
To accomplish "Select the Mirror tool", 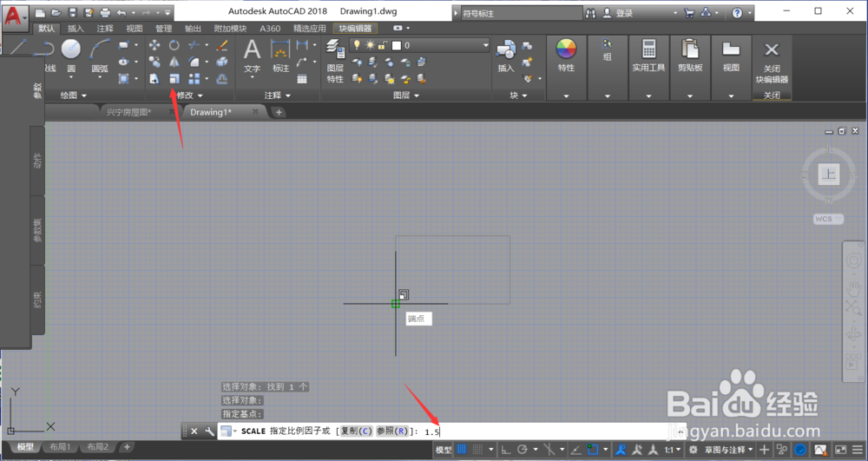I will [174, 62].
